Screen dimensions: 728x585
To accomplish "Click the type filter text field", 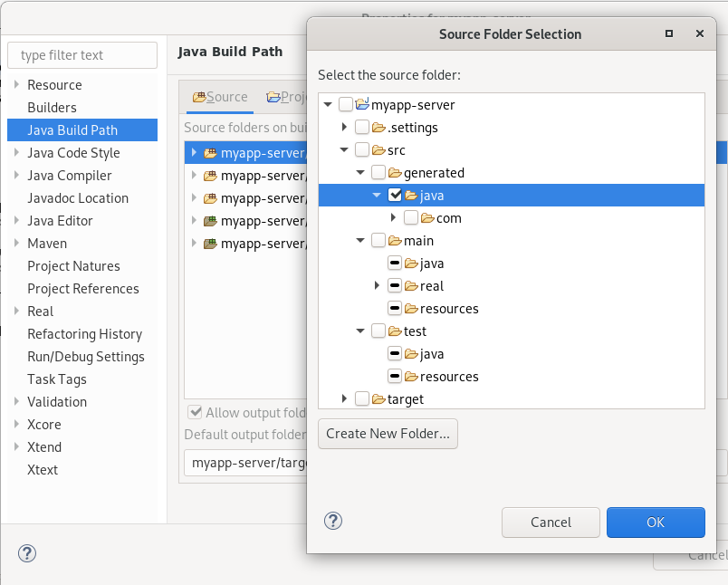I will point(82,55).
